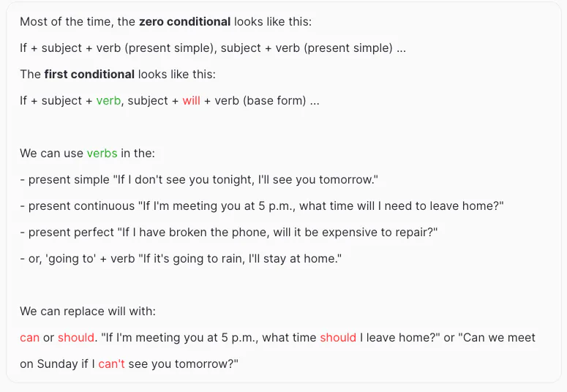Screen dimensions: 567x392
Task: Click green 'verbs' in 'We can use' line
Action: (102, 154)
